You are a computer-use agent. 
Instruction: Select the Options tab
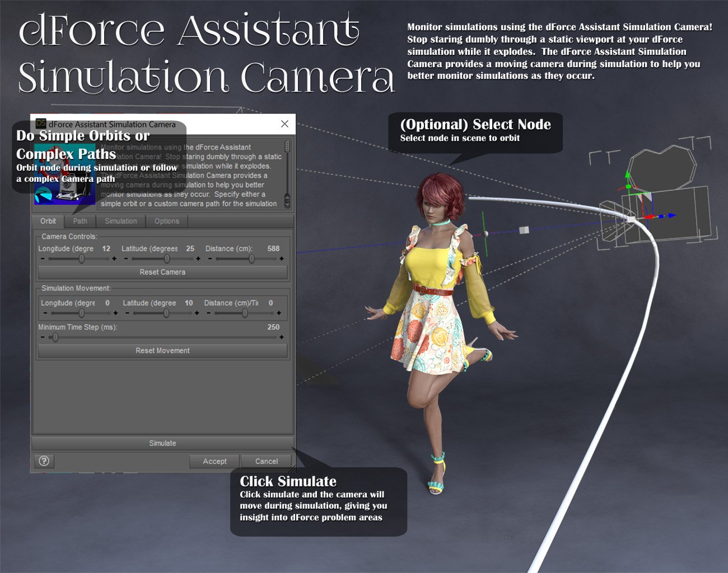point(166,221)
